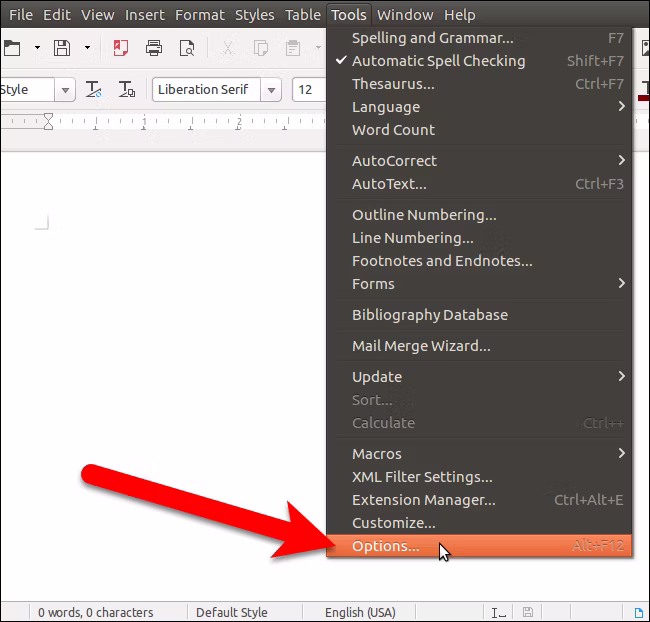Close the open Tools menu
This screenshot has height=622, width=650.
click(349, 15)
